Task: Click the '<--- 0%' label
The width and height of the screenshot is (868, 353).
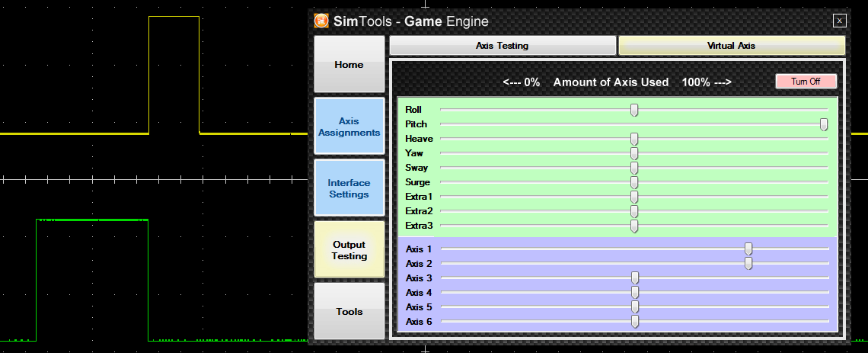Action: tap(521, 82)
